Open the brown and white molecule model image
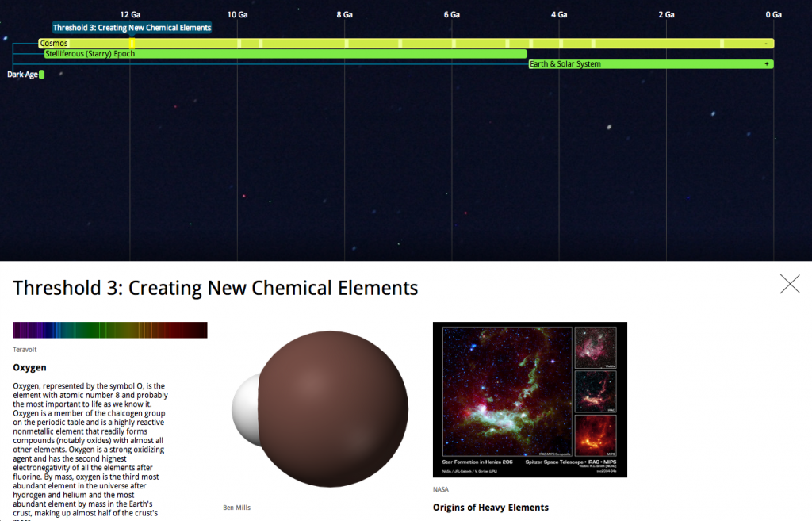Image resolution: width=812 pixels, height=521 pixels. (320, 409)
